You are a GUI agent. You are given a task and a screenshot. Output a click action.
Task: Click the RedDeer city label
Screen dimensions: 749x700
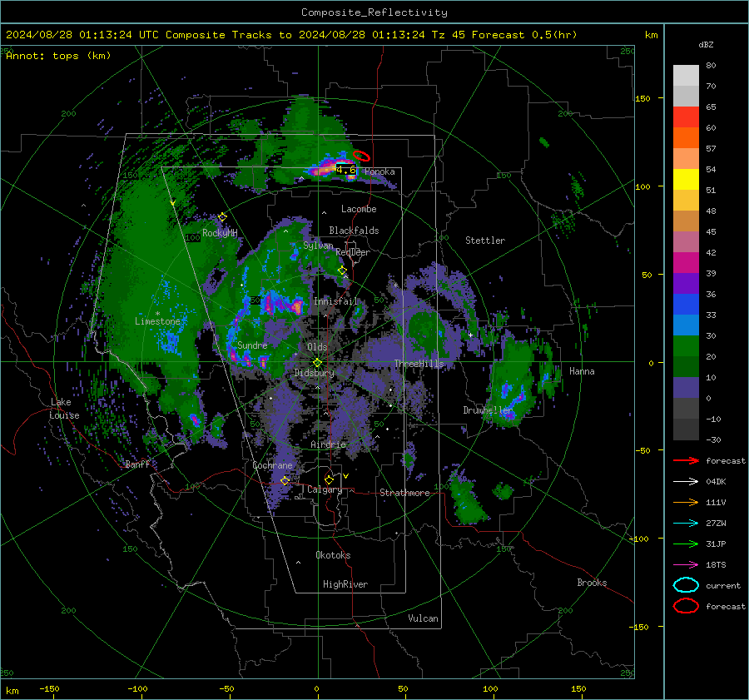(353, 252)
